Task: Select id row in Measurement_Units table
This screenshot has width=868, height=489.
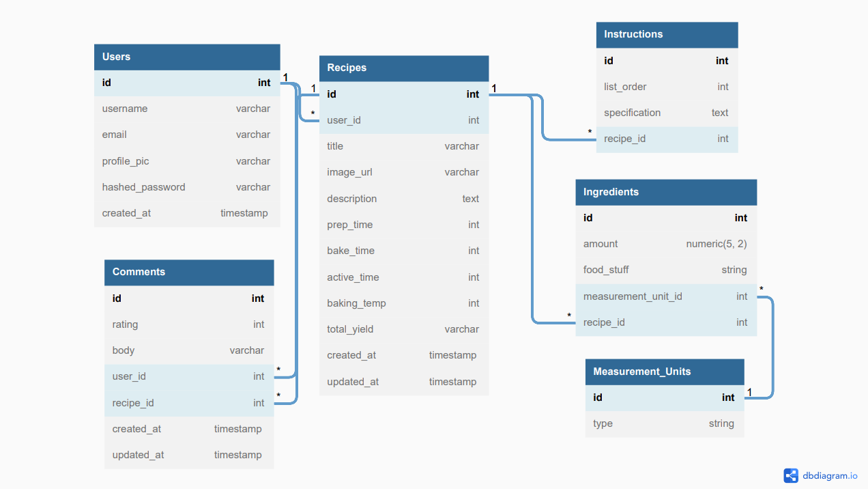Action: (665, 397)
